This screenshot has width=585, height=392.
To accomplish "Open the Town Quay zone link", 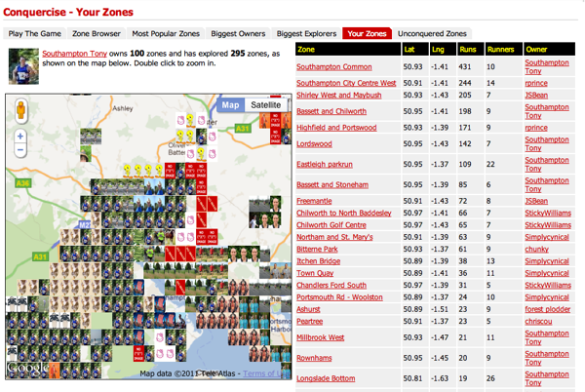I will 315,273.
